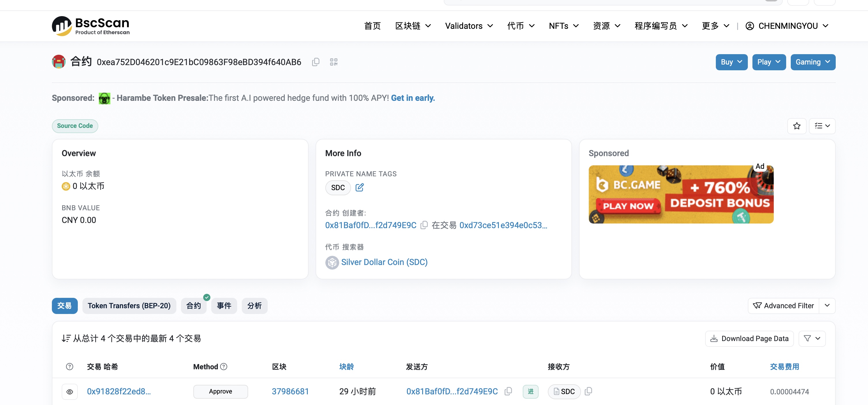The width and height of the screenshot is (868, 405).
Task: Switch to the 分析 tab
Action: tap(254, 306)
